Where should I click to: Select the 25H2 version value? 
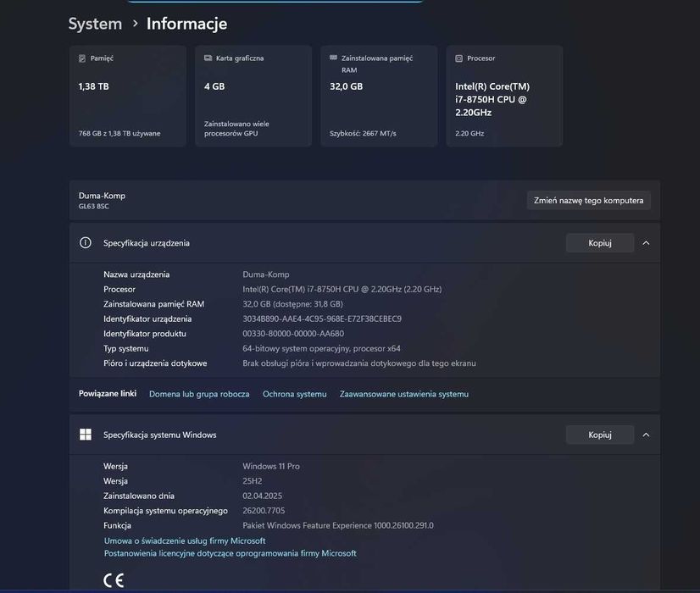pos(253,481)
